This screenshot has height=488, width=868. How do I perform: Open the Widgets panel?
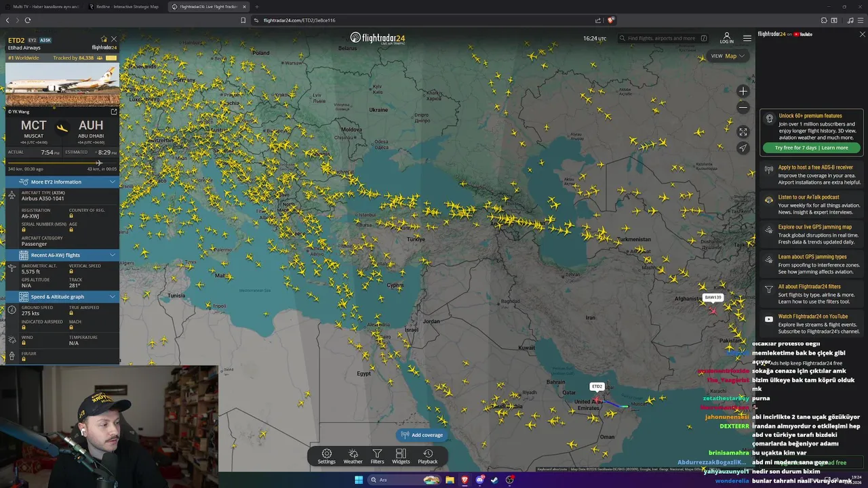[401, 456]
